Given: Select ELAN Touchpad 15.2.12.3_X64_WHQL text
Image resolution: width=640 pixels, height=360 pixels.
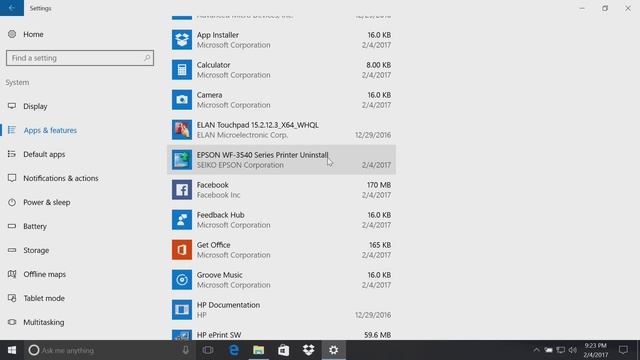Looking at the screenshot, I should coord(258,125).
